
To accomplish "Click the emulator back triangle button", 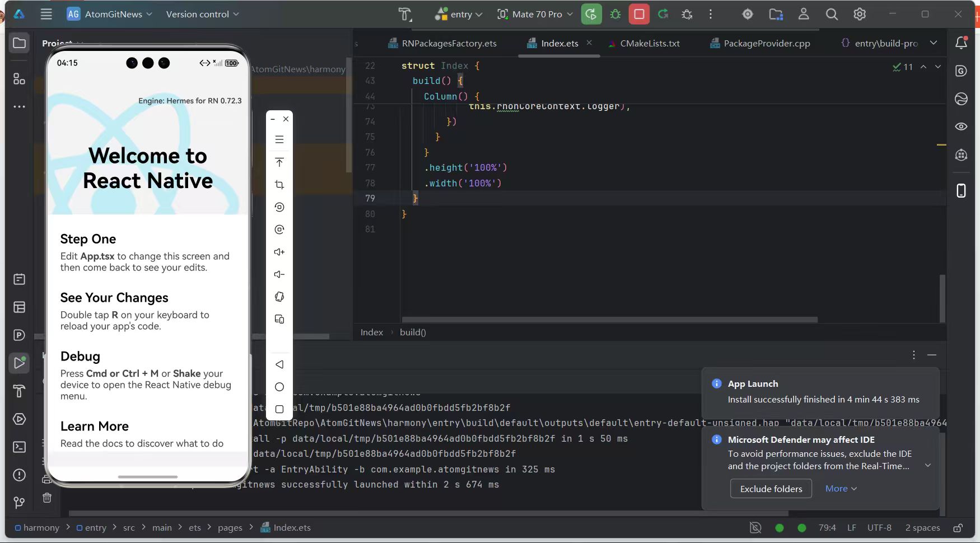I will coord(279,364).
